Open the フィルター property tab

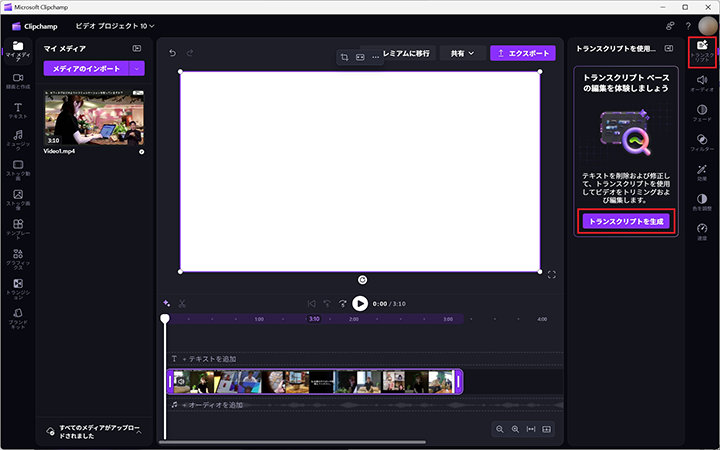coord(702,143)
